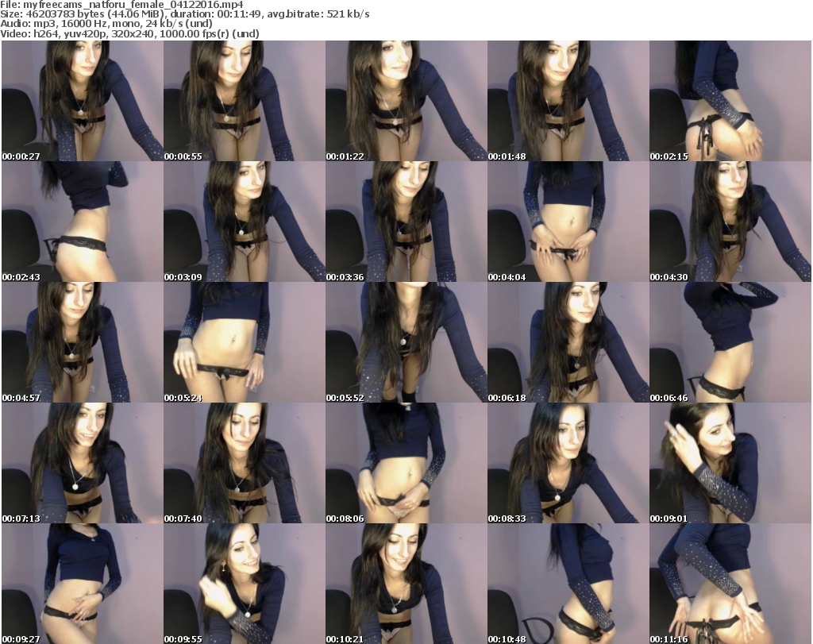Open the frame stamped 00:02:43
The width and height of the screenshot is (813, 644).
pyautogui.click(x=83, y=222)
